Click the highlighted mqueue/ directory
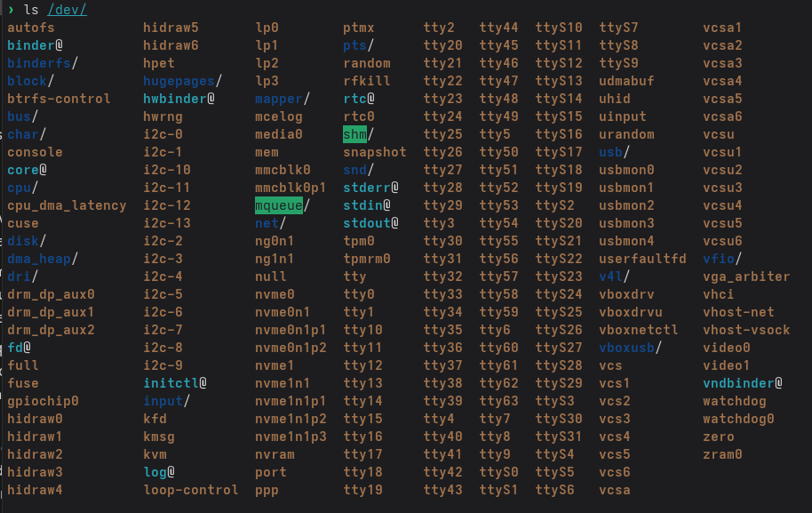The width and height of the screenshot is (812, 513). pyautogui.click(x=283, y=205)
